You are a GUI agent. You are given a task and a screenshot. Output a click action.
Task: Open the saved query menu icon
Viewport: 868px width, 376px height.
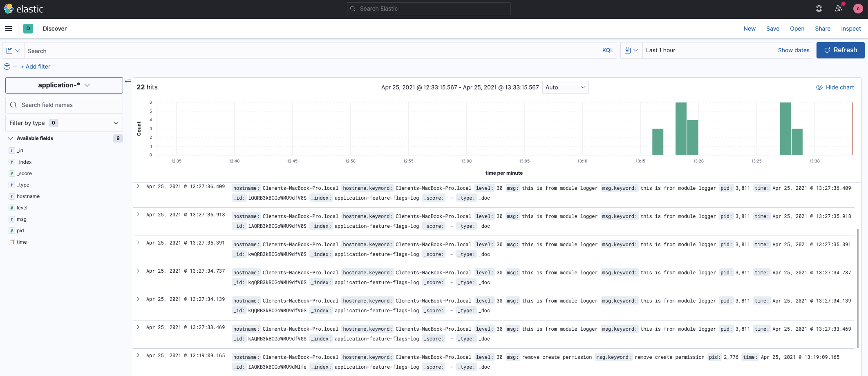pyautogui.click(x=13, y=51)
